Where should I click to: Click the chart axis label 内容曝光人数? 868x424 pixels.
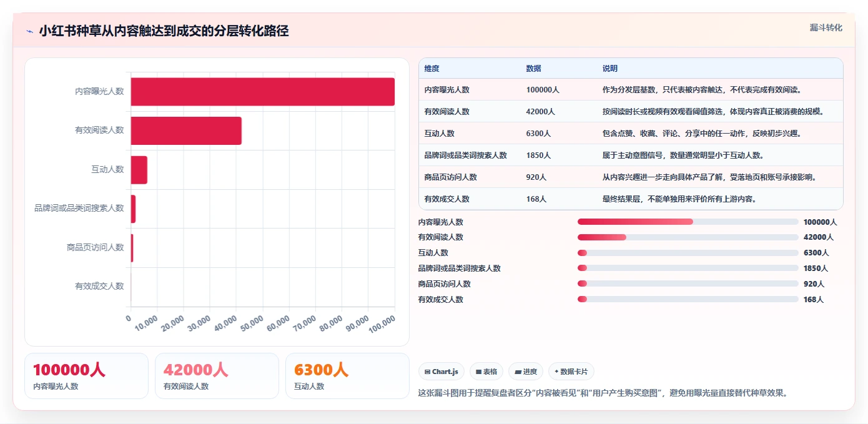tap(99, 91)
